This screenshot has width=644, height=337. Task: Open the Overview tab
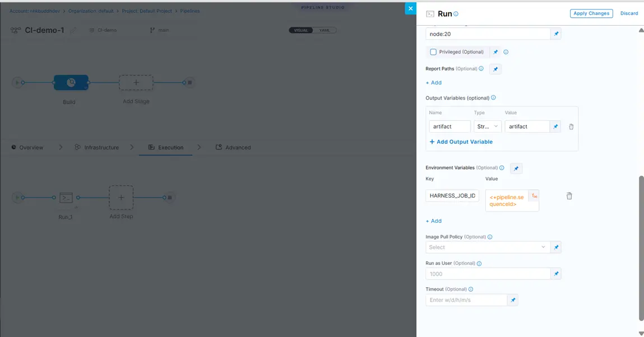click(x=27, y=148)
